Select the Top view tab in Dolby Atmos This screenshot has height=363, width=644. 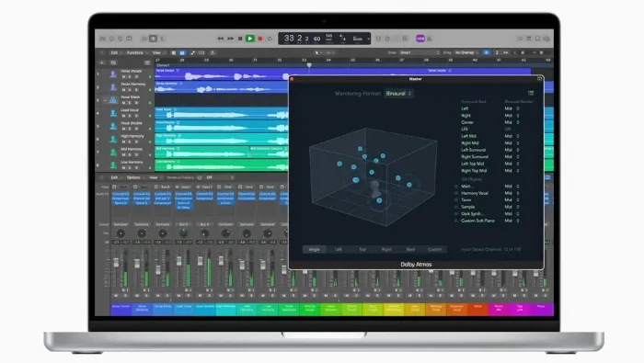tap(362, 249)
